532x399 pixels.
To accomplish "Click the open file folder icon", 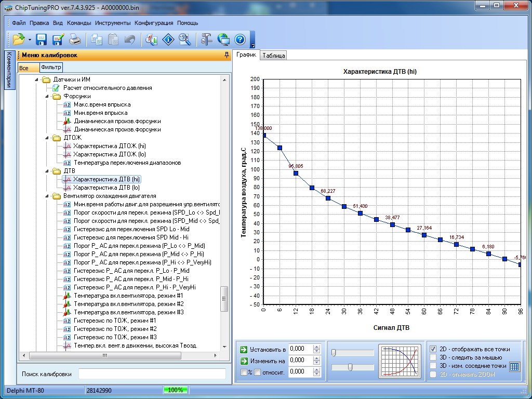I will click(x=18, y=39).
